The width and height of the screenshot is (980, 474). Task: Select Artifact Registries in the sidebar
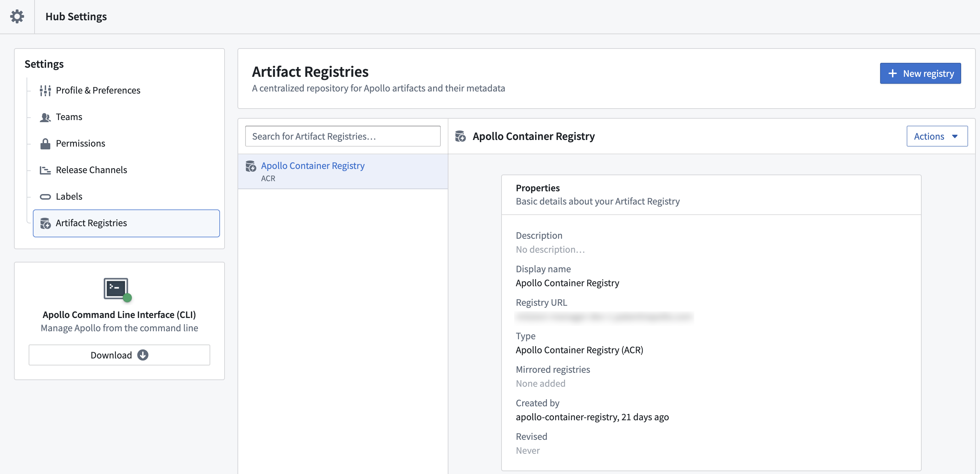click(126, 223)
